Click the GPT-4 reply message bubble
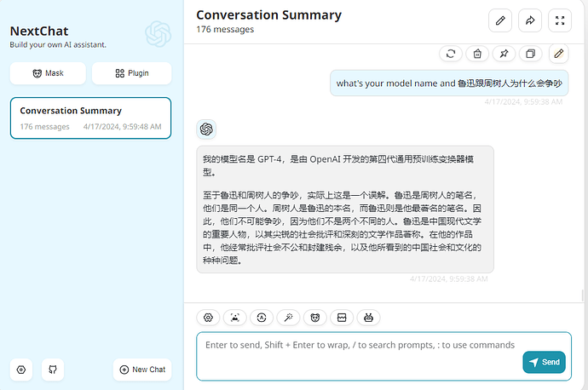Image resolution: width=588 pixels, height=390 pixels. point(345,209)
